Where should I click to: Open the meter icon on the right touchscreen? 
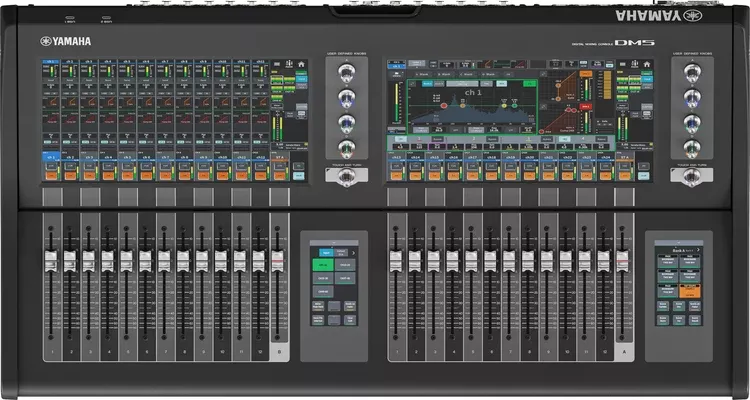[x=635, y=64]
